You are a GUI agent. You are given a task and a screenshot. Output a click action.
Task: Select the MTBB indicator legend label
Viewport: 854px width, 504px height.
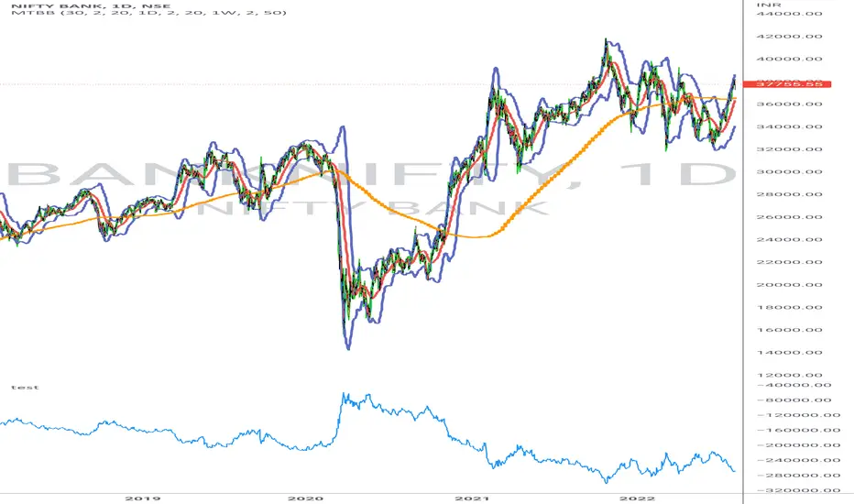click(x=148, y=12)
